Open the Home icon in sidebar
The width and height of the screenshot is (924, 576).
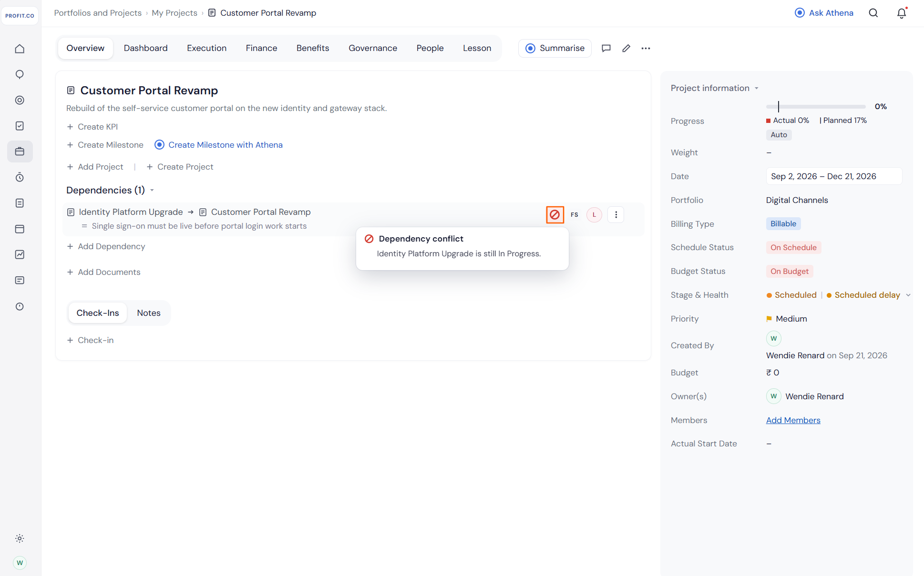click(x=20, y=49)
